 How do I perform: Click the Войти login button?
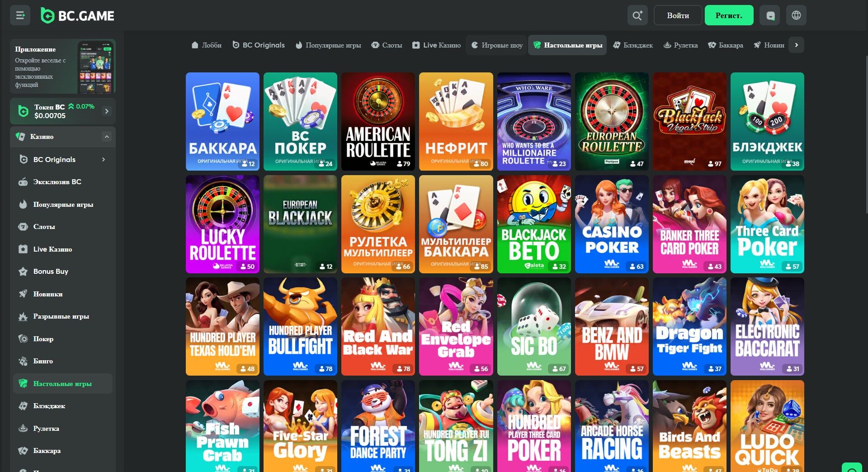click(678, 15)
